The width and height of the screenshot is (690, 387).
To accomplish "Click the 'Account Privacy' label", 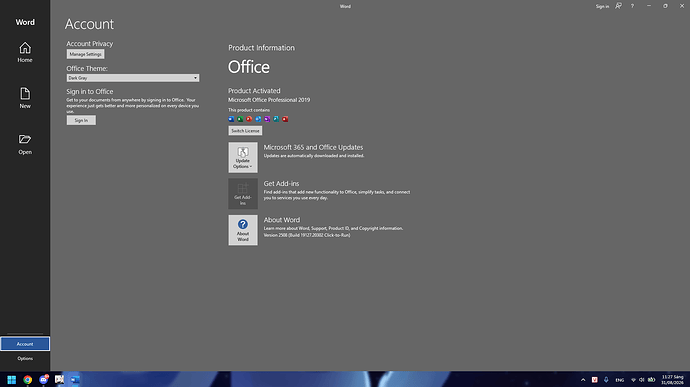I will tap(90, 44).
